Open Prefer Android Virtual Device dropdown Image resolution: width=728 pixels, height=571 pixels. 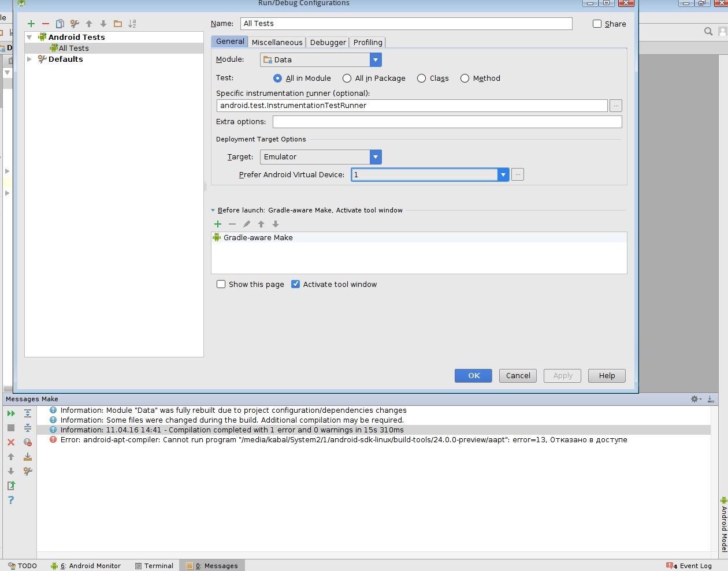click(x=430, y=174)
